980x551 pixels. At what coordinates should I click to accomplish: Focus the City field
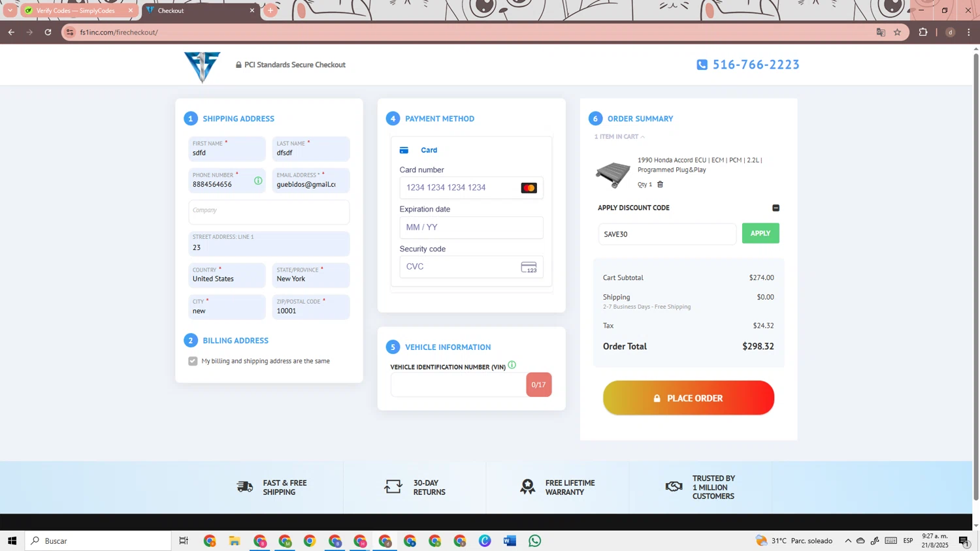(227, 307)
